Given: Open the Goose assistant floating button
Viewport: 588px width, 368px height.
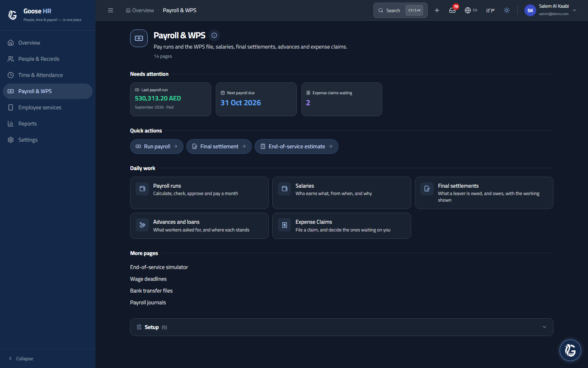Looking at the screenshot, I should coord(570,350).
